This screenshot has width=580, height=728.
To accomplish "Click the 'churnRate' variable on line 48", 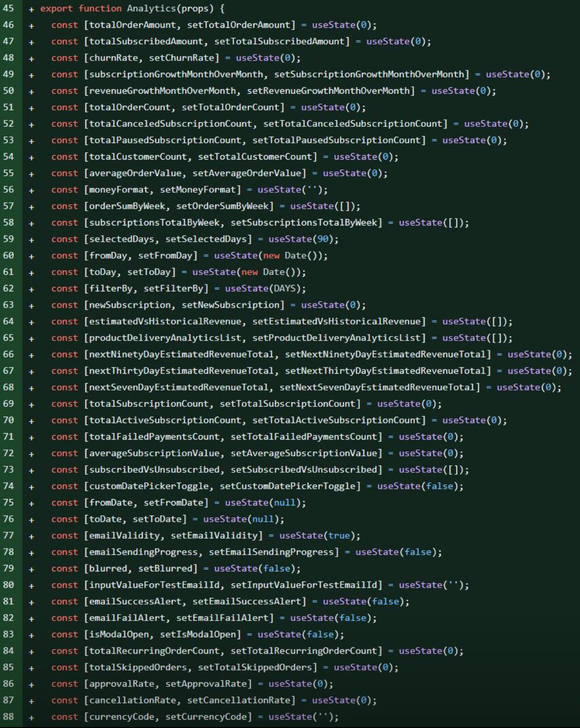I will [114, 57].
